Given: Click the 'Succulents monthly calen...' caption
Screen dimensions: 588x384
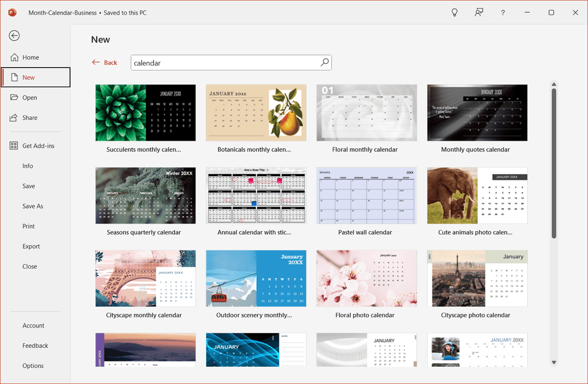Looking at the screenshot, I should 144,150.
